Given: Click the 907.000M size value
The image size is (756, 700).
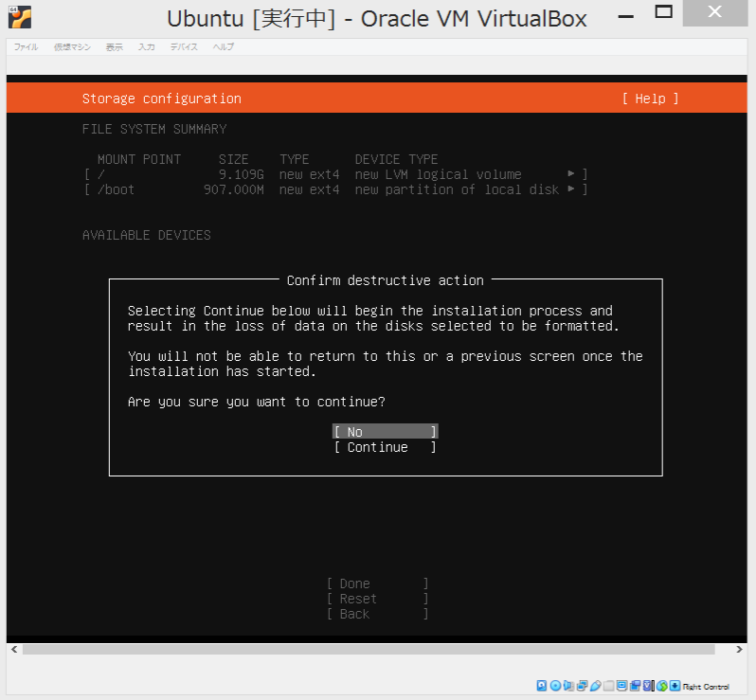Looking at the screenshot, I should [234, 189].
